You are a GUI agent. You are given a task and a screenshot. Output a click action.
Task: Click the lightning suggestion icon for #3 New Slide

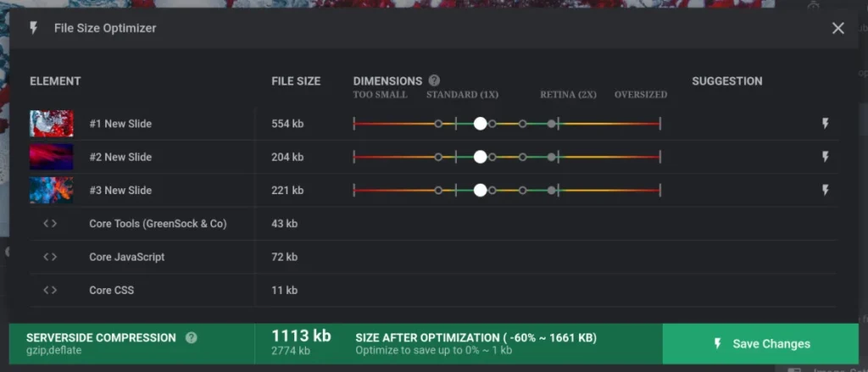(826, 190)
